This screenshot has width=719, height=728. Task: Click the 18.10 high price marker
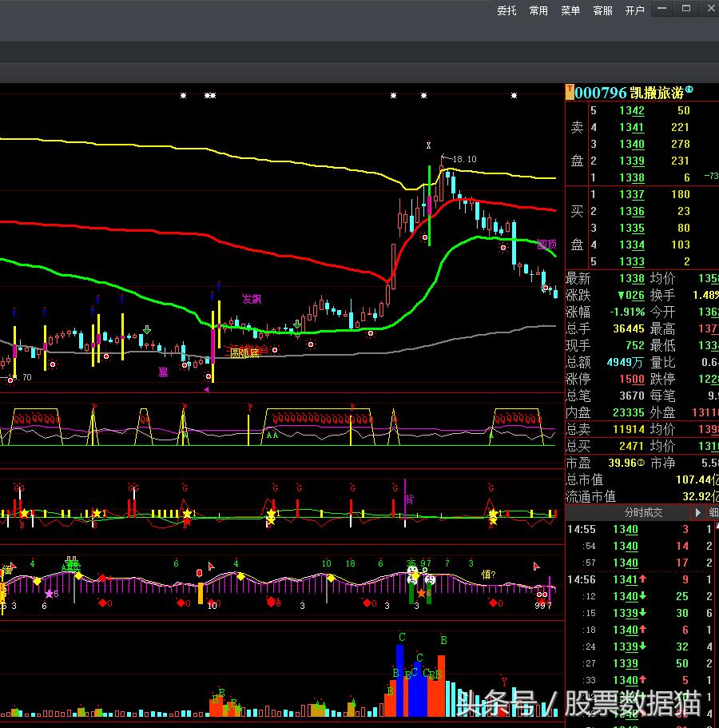point(463,160)
